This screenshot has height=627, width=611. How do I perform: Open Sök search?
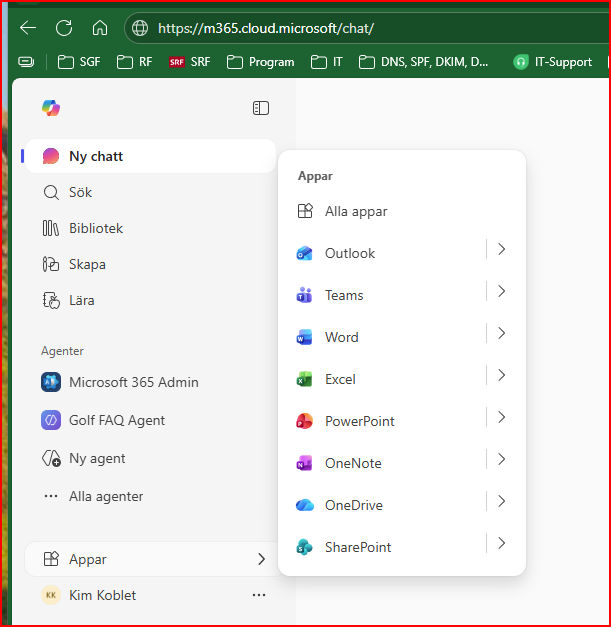[x=150, y=192]
